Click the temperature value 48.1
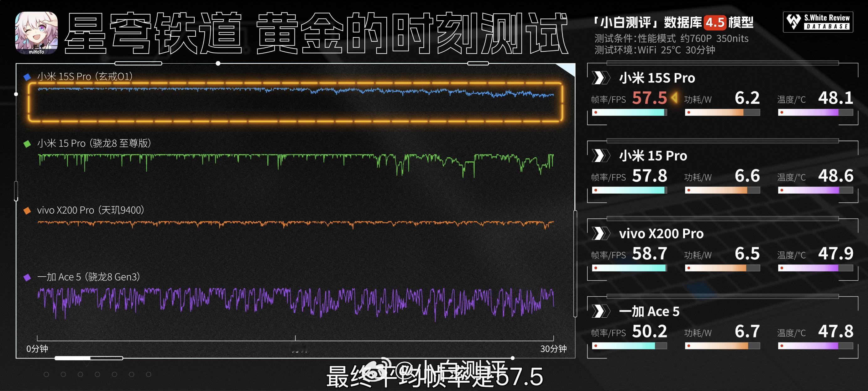868x391 pixels. tap(836, 98)
